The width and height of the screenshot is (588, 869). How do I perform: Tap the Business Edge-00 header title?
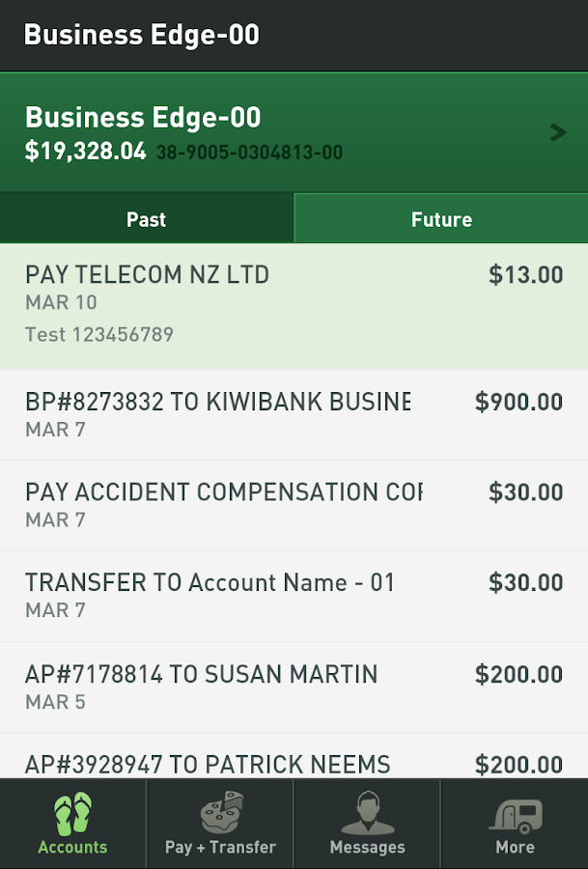point(141,35)
